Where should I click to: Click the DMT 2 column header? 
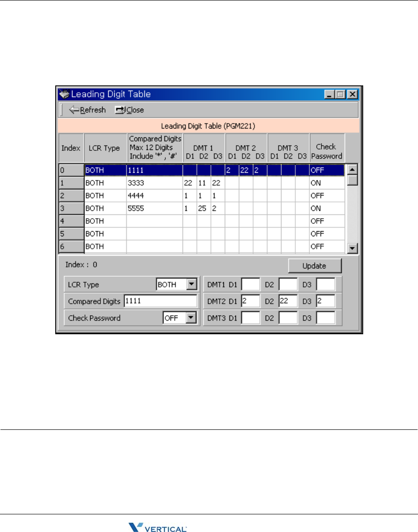click(x=246, y=148)
